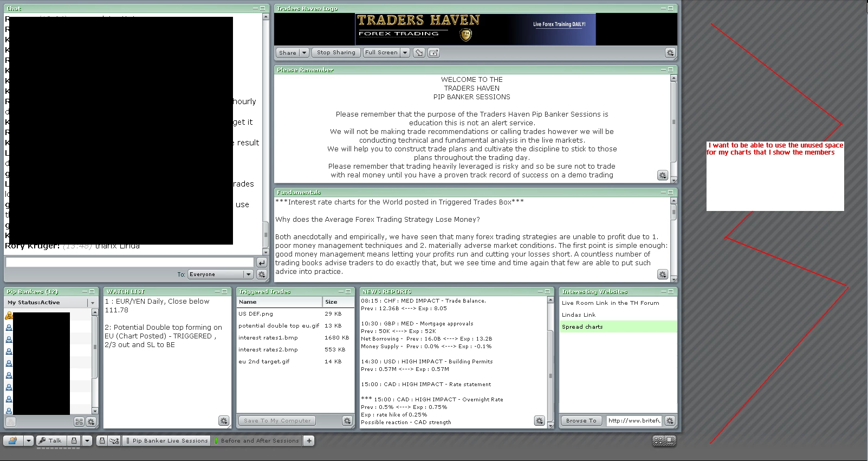Open the Talk options dropdown arrow
The height and width of the screenshot is (461, 868).
pyautogui.click(x=87, y=440)
